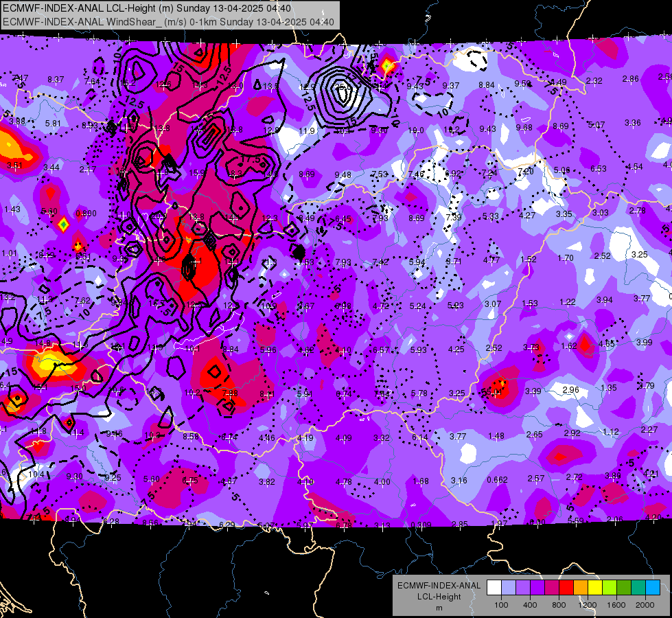Click the map value 0.800
This screenshot has width=672, height=618.
tap(86, 213)
